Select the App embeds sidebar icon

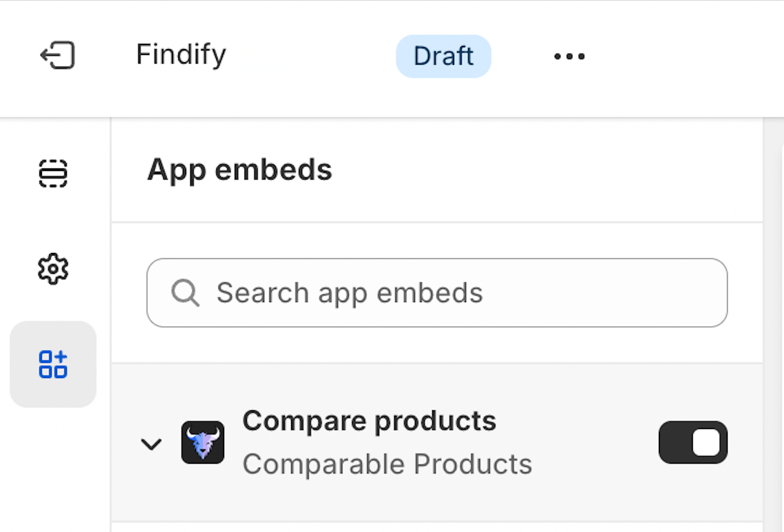tap(53, 364)
